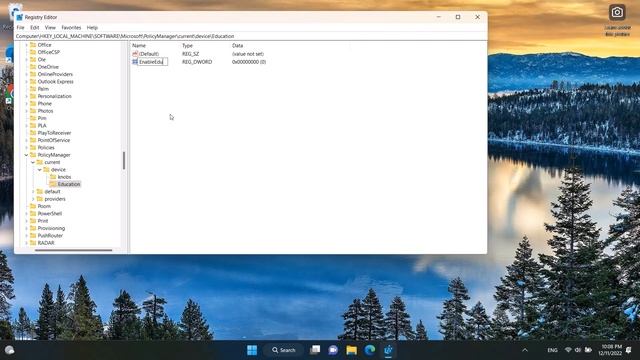Expand the Outlook Express tree node

click(26, 82)
